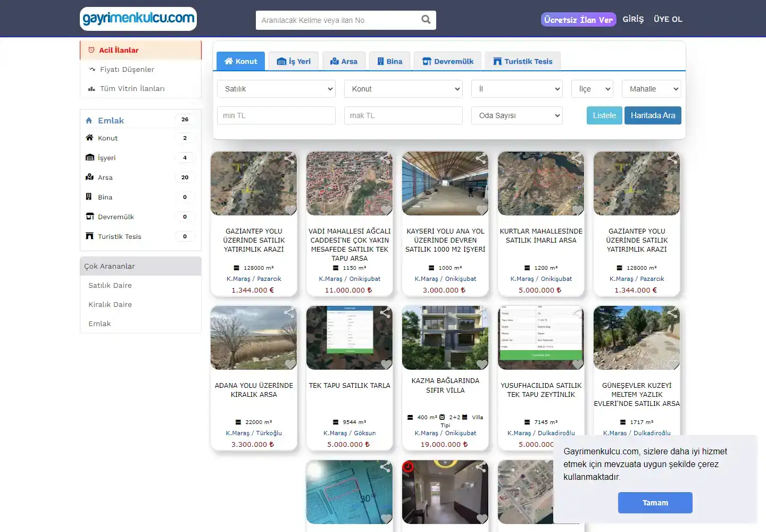The height and width of the screenshot is (532, 766).
Task: Share the KAZMA BAĞLARINDA SIFIR VİLLA listing
Action: pos(481,312)
